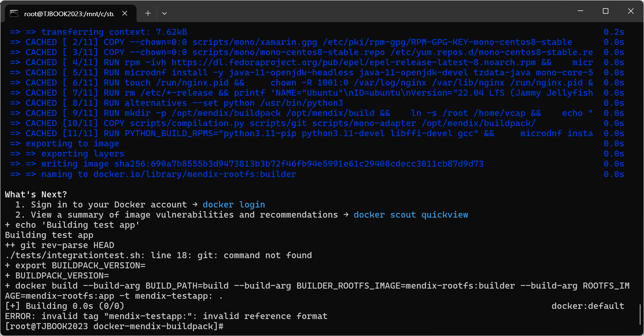Click the 0.2s timing value

click(x=614, y=32)
